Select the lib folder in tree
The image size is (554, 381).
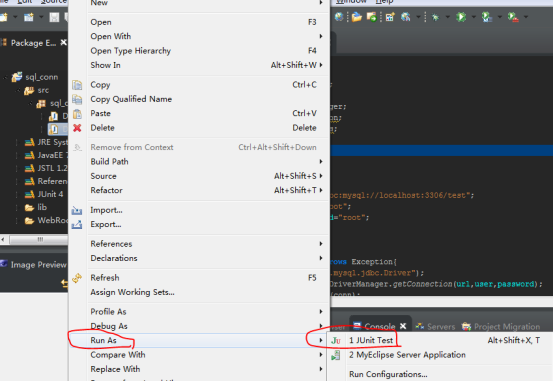[x=36, y=207]
